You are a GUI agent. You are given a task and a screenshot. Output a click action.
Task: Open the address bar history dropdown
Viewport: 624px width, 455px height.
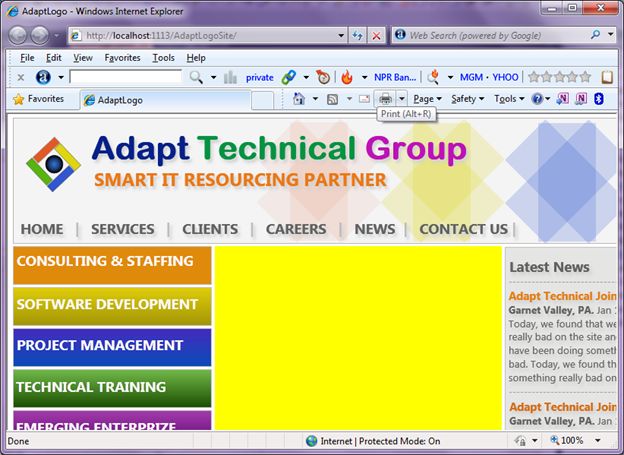coord(341,36)
